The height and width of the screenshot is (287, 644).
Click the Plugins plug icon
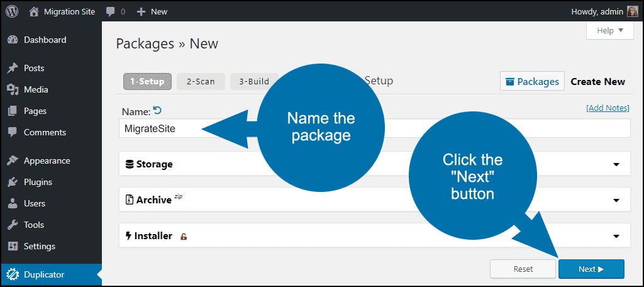pyautogui.click(x=13, y=182)
